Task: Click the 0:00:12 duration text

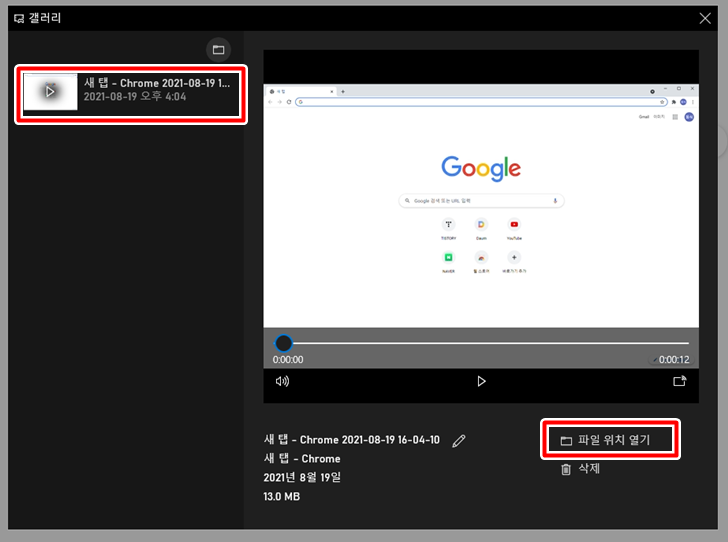Action: point(674,360)
